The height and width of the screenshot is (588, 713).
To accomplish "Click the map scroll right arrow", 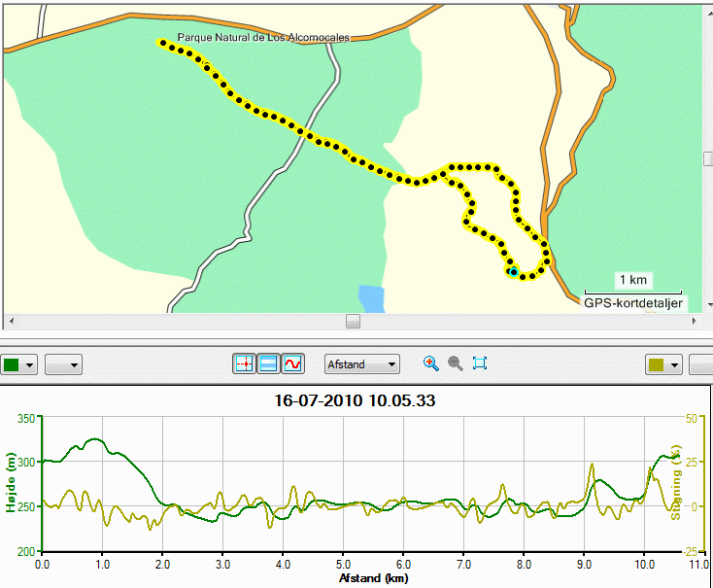I will [694, 321].
